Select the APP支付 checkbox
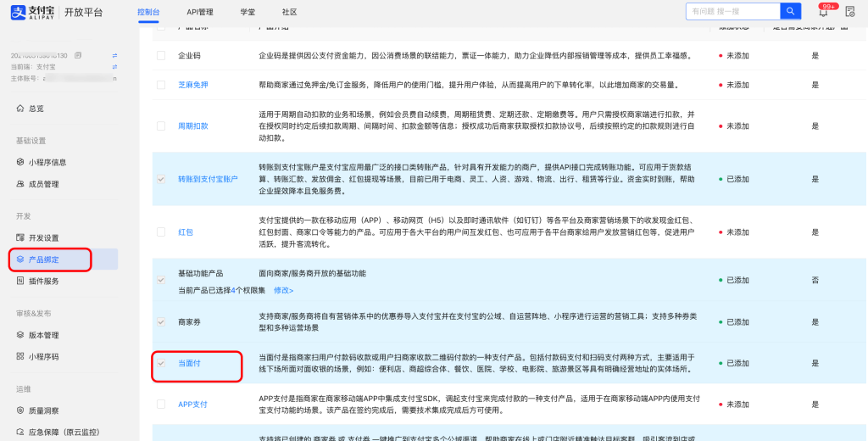This screenshot has height=441, width=868. click(161, 405)
